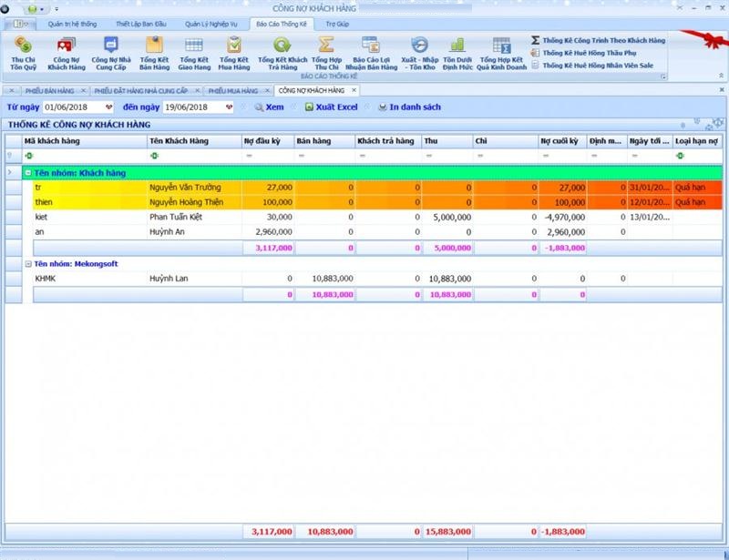Click the In danh sách button
Image resolution: width=729 pixels, height=560 pixels.
click(x=409, y=107)
